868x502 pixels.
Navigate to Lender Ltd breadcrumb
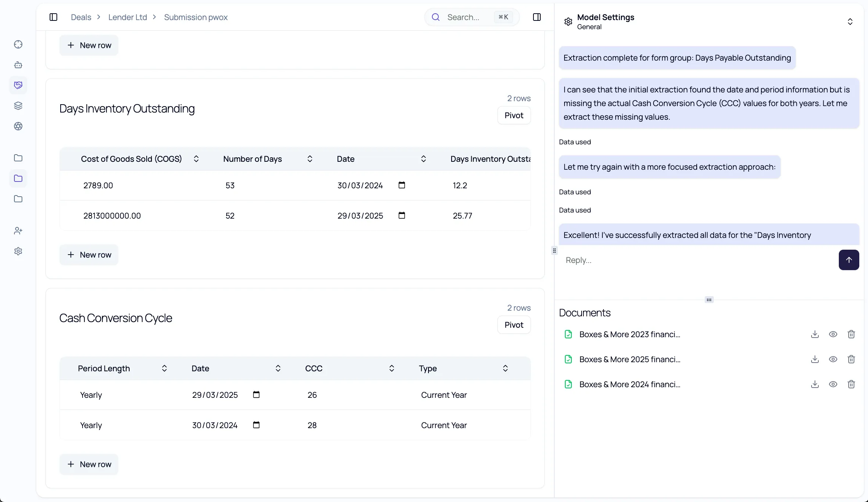pyautogui.click(x=127, y=17)
